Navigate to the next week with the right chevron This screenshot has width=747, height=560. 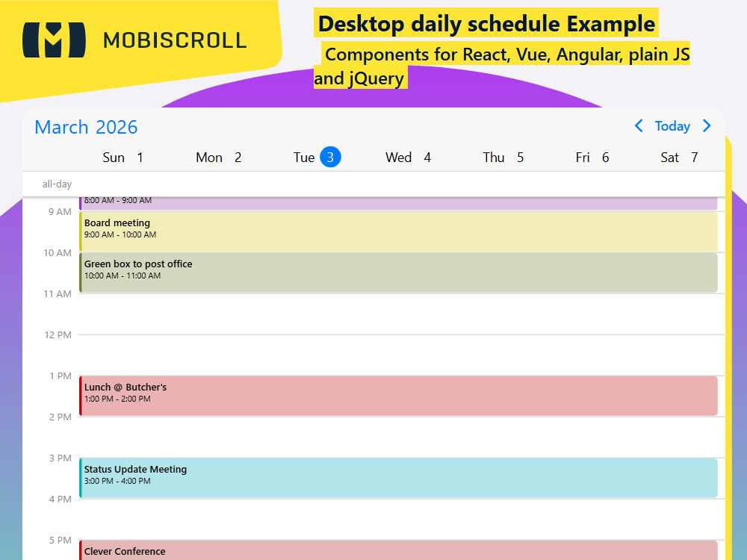[x=707, y=126]
